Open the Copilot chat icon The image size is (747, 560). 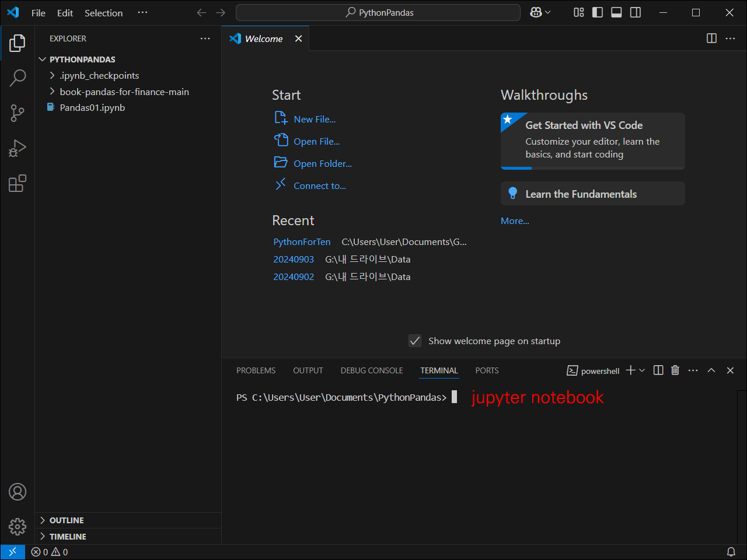536,12
